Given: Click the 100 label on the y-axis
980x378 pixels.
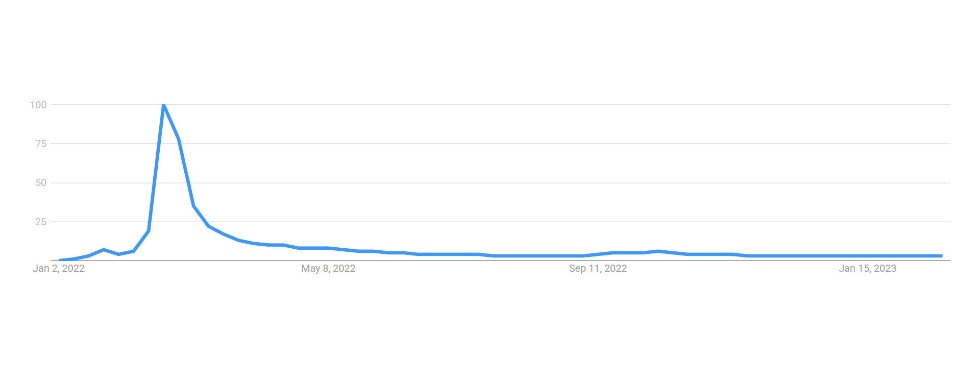Looking at the screenshot, I should click(38, 105).
